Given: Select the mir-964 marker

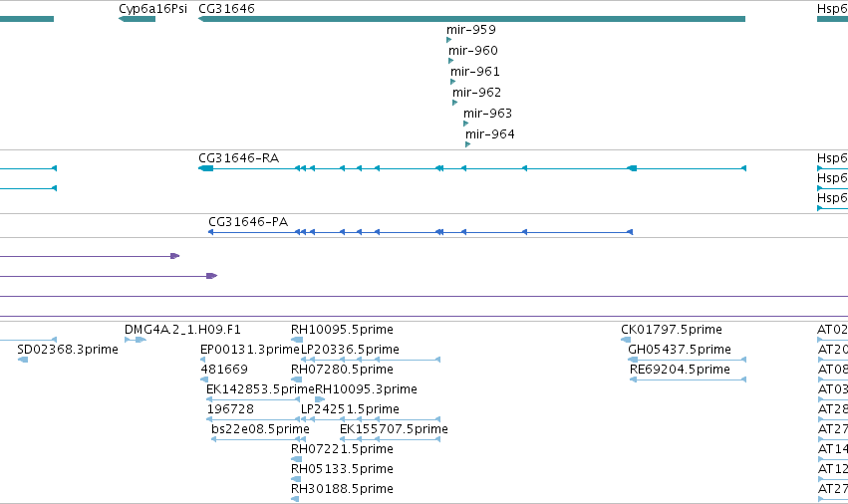Looking at the screenshot, I should point(467,144).
